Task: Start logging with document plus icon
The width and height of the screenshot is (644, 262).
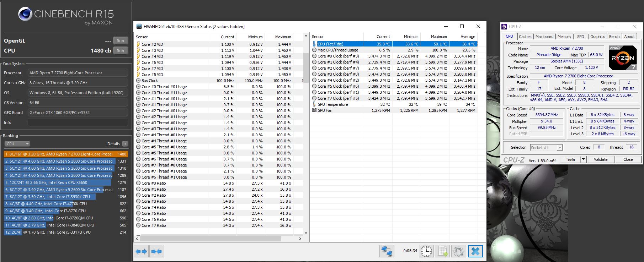Action: 443,251
